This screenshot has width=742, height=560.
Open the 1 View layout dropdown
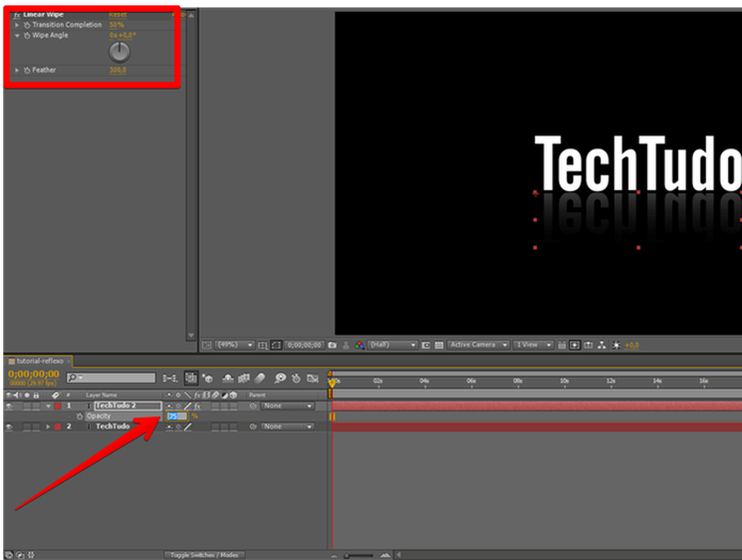[x=533, y=345]
